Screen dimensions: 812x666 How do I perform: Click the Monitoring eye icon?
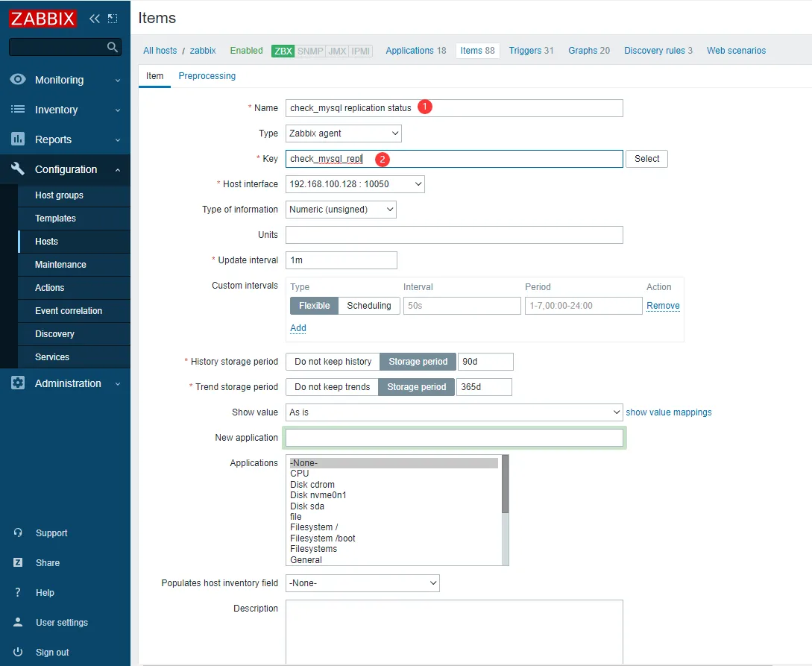point(18,79)
